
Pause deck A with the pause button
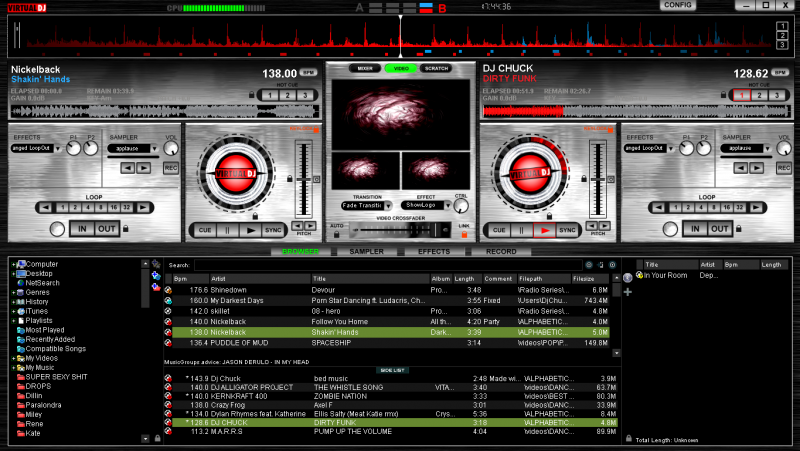[228, 230]
